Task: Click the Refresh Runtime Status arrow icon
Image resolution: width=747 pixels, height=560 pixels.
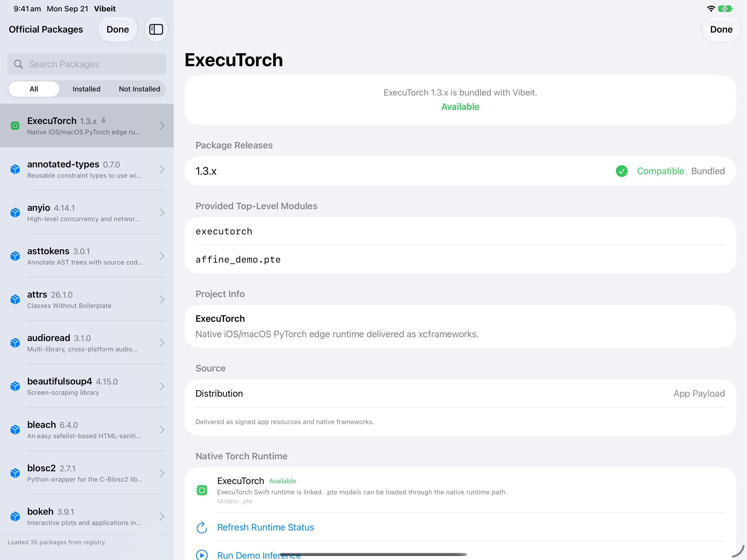Action: (x=202, y=527)
